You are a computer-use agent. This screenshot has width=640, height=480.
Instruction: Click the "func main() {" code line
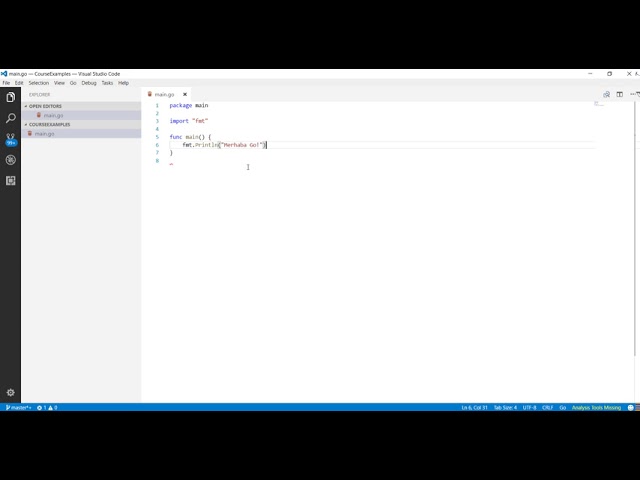tap(190, 137)
